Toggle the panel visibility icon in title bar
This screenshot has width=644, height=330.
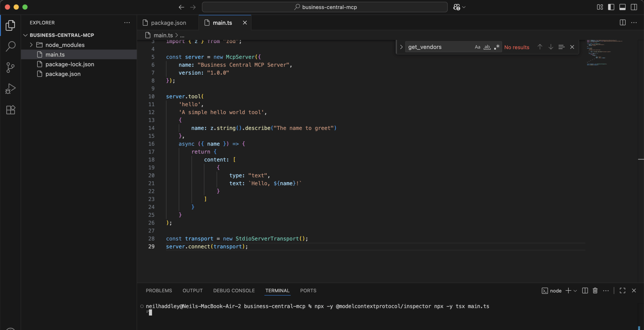(x=623, y=7)
